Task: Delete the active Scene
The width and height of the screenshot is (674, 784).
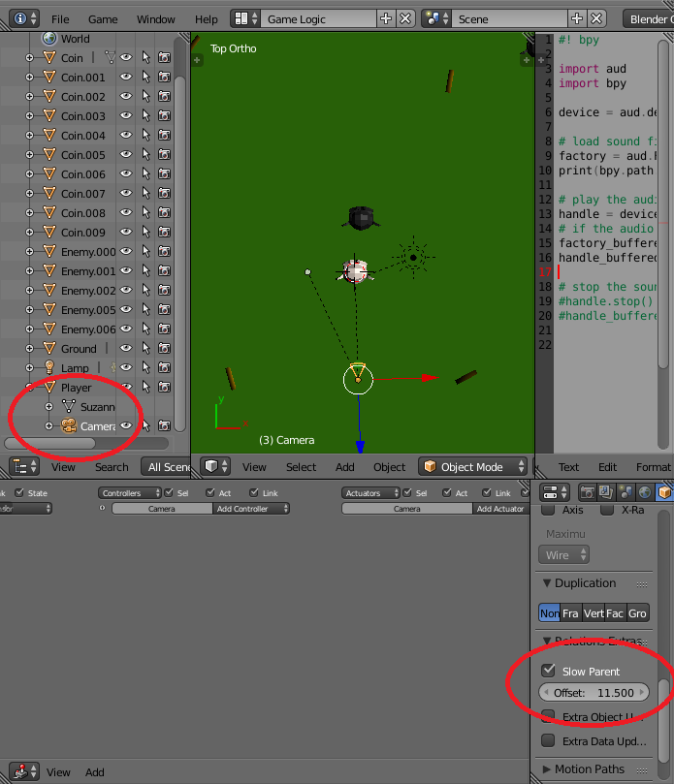Action: click(596, 19)
